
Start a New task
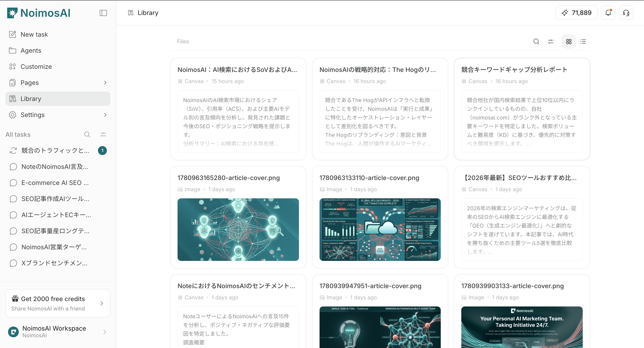click(x=58, y=34)
